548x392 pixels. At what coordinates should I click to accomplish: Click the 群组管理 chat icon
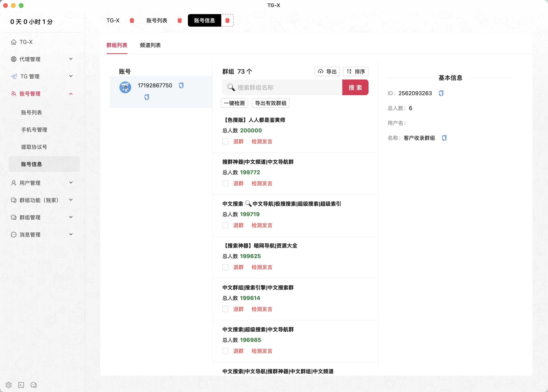point(14,217)
